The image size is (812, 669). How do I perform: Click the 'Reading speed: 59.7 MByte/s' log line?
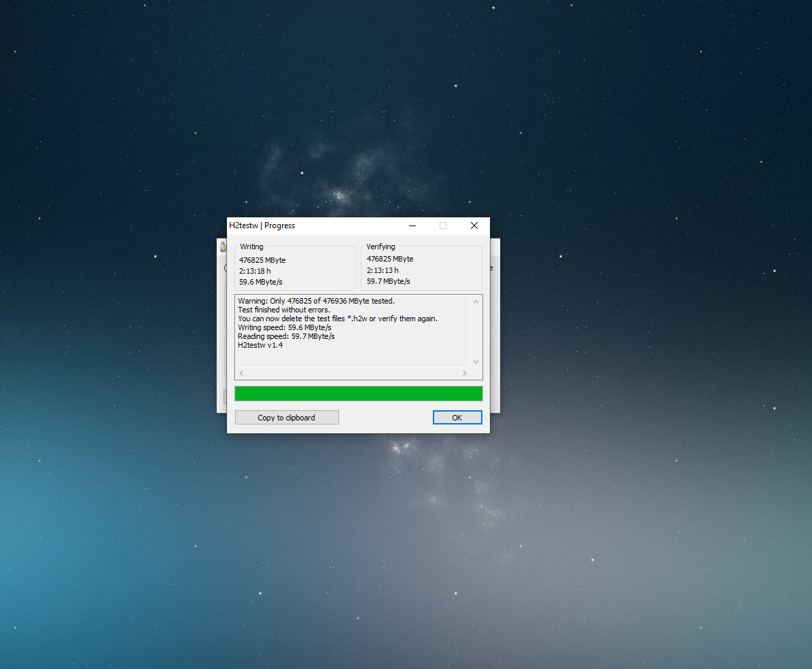(286, 336)
